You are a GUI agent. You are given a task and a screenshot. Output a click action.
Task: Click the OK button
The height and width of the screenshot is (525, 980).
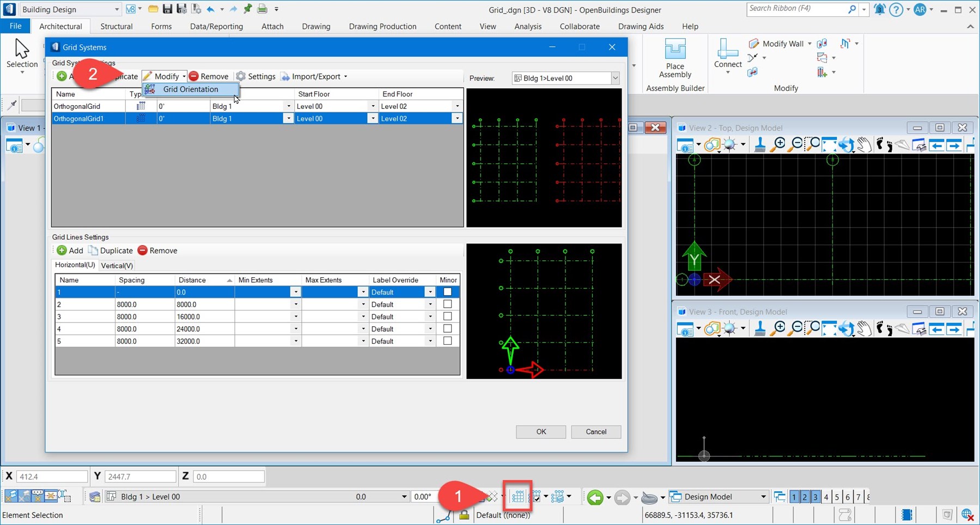click(540, 432)
